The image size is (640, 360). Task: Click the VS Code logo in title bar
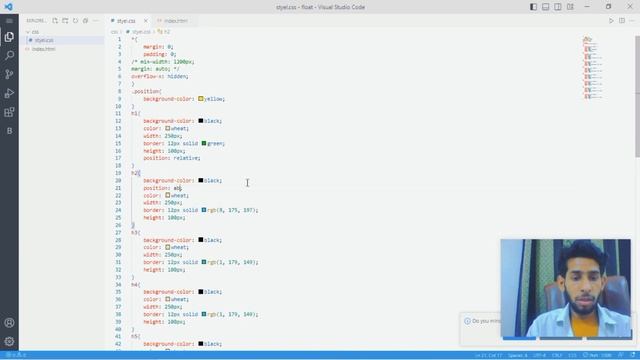(9, 7)
